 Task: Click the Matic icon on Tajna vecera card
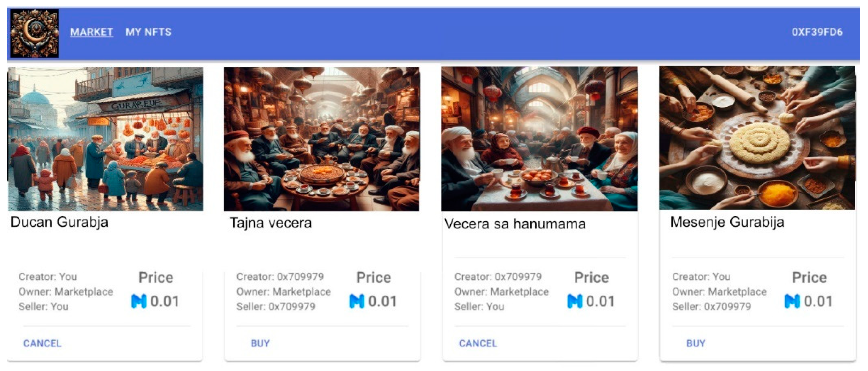(357, 301)
